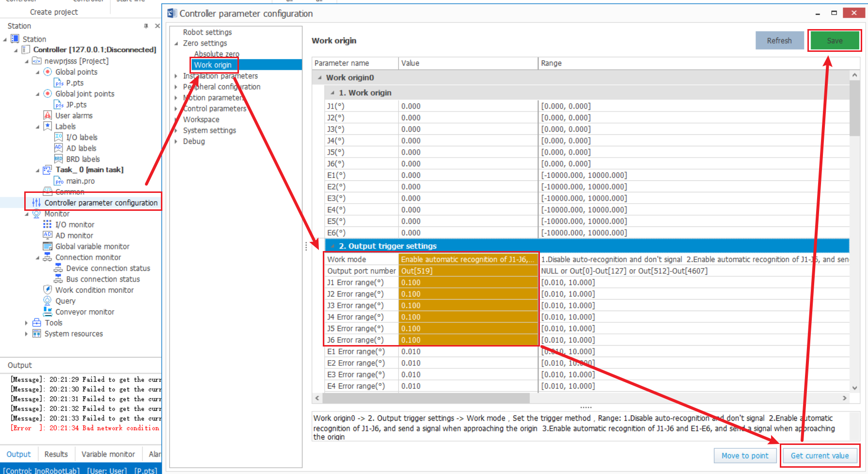Collapse the Work origin0 group
868x474 pixels.
(x=320, y=78)
